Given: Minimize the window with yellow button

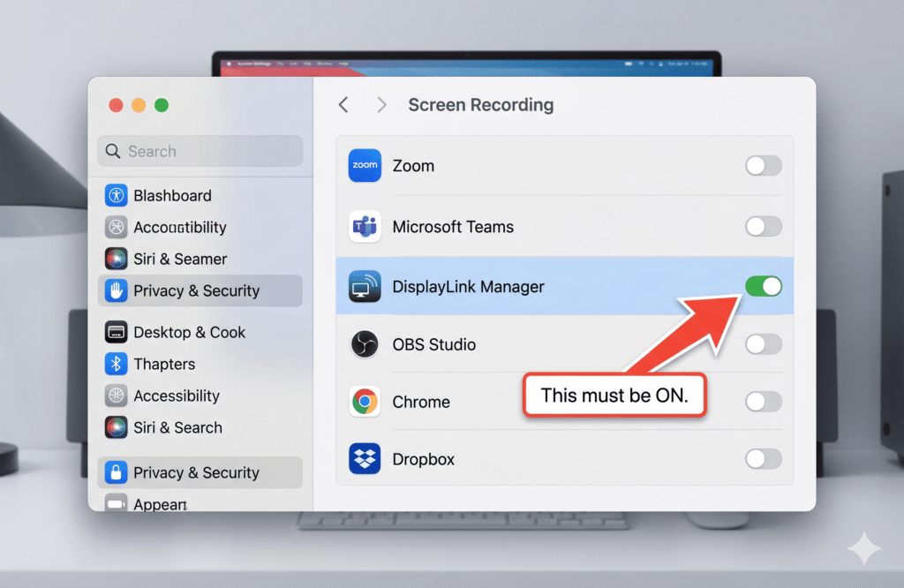Looking at the screenshot, I should pos(139,105).
